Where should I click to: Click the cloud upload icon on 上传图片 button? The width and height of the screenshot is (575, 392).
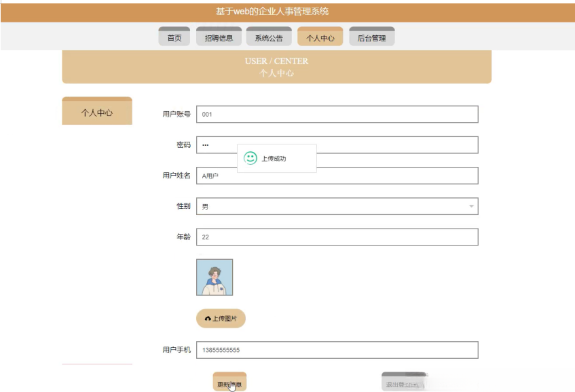click(x=207, y=318)
